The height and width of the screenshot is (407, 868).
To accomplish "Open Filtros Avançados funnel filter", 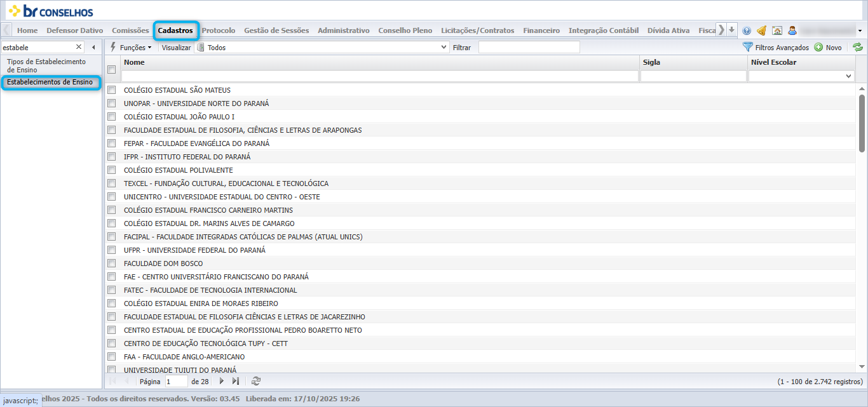I will [776, 48].
